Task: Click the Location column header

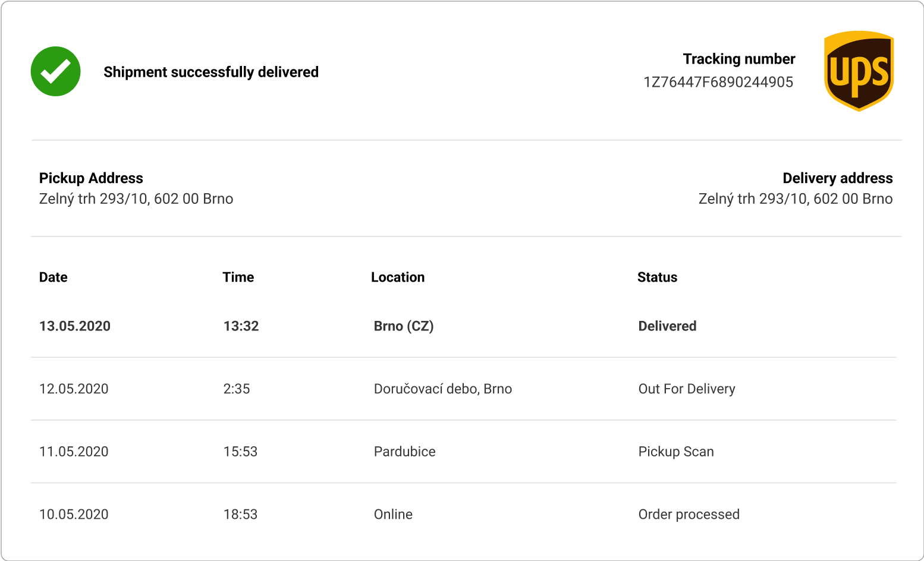Action: click(x=398, y=277)
